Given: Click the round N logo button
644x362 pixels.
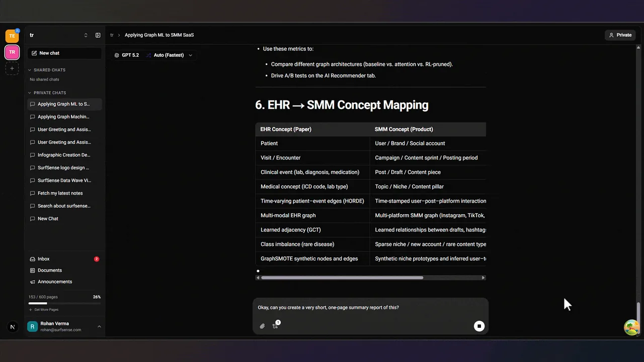Looking at the screenshot, I should point(13,327).
